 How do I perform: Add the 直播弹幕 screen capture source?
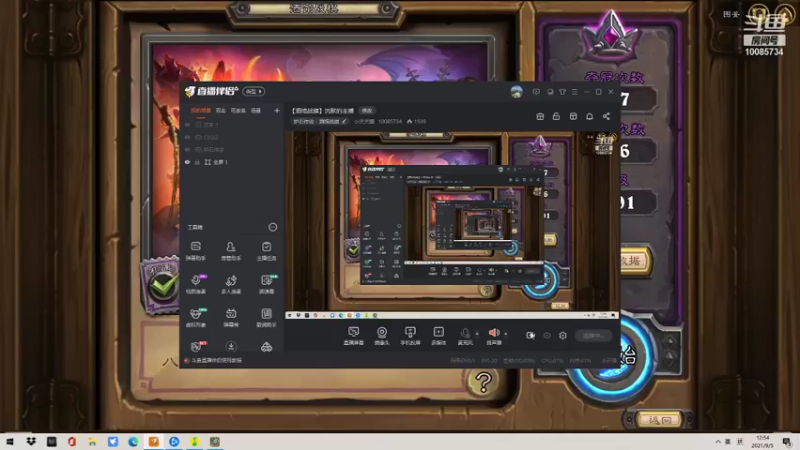coord(354,336)
